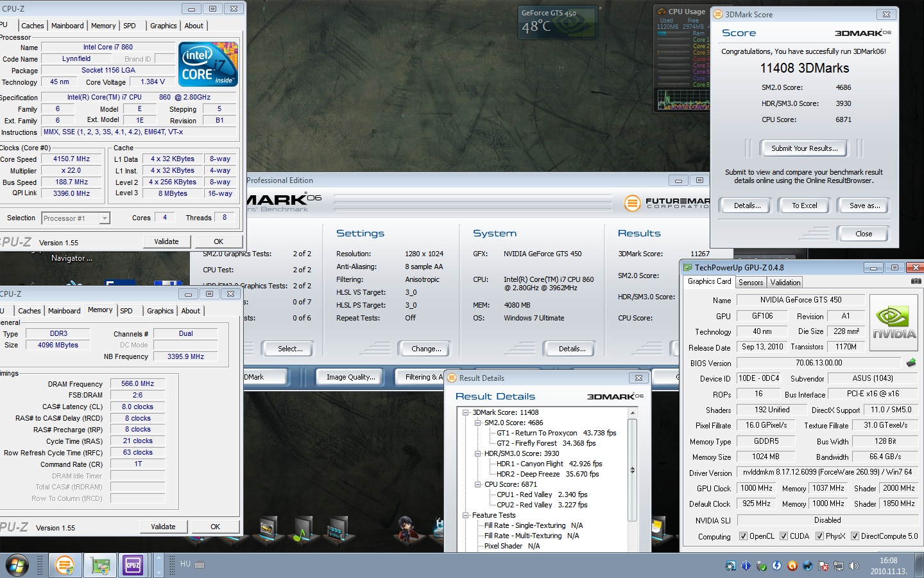The height and width of the screenshot is (578, 924).
Task: Click the Image Quality button in 3DMark06
Action: [x=350, y=377]
